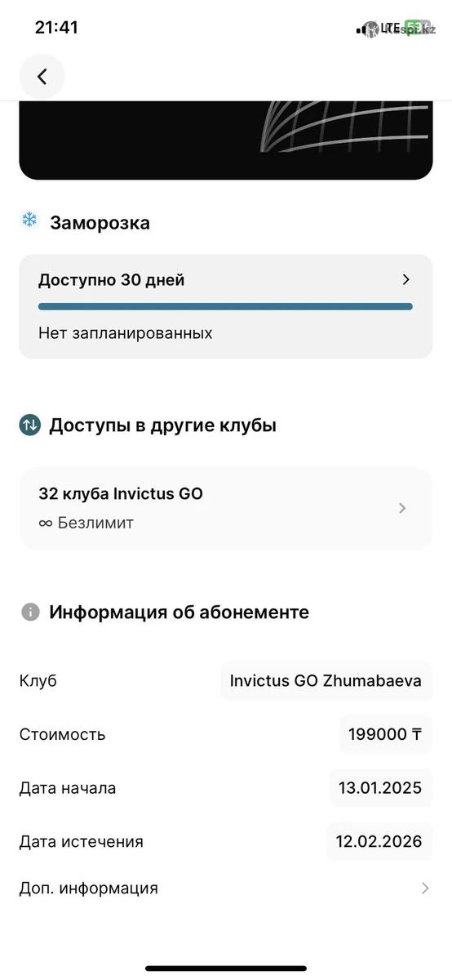This screenshot has width=452, height=980.
Task: Open the chevron next to Доступно 30 дней
Action: click(x=406, y=279)
